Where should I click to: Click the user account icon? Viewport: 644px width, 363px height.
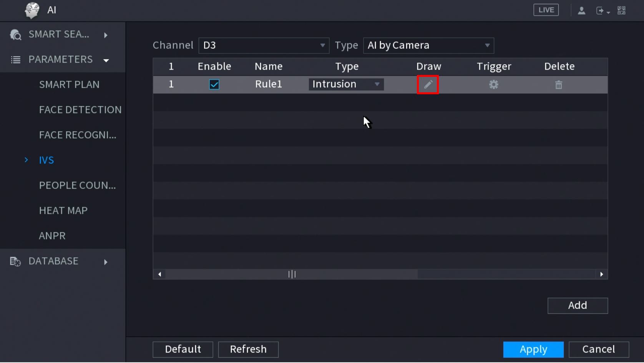pyautogui.click(x=581, y=10)
